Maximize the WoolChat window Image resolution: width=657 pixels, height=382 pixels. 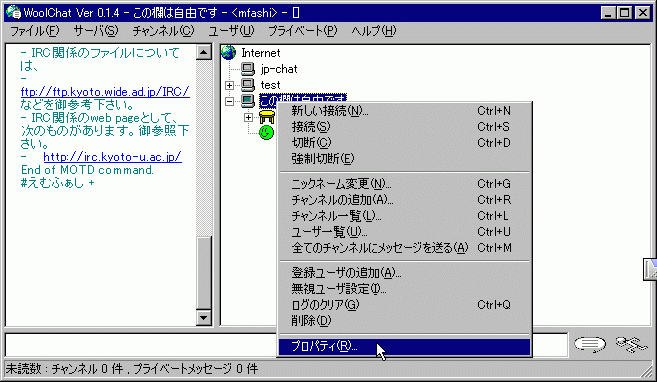click(x=624, y=13)
